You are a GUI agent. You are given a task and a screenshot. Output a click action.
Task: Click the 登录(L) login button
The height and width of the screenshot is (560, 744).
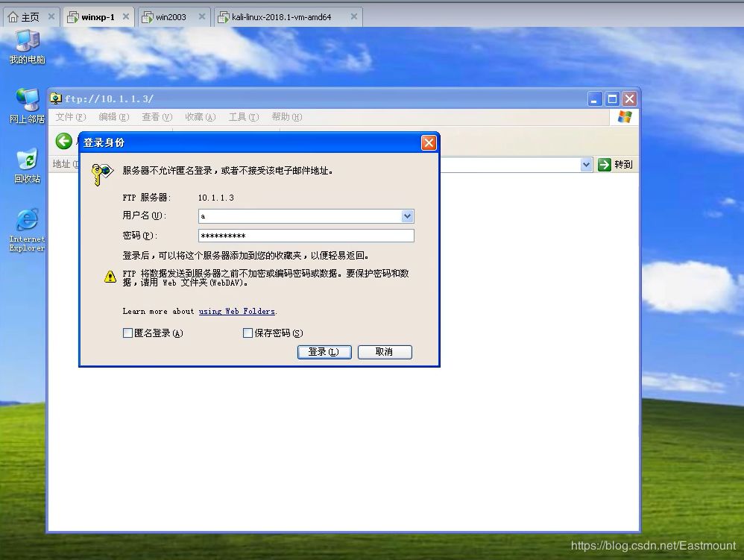coord(324,352)
